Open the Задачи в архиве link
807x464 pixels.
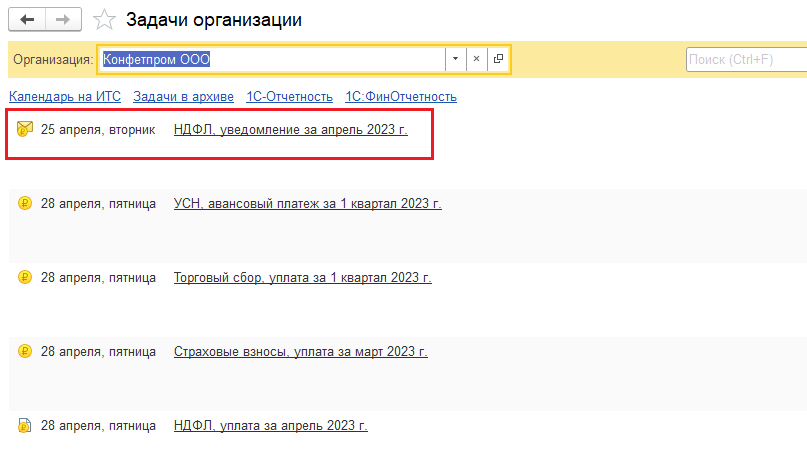pos(183,97)
